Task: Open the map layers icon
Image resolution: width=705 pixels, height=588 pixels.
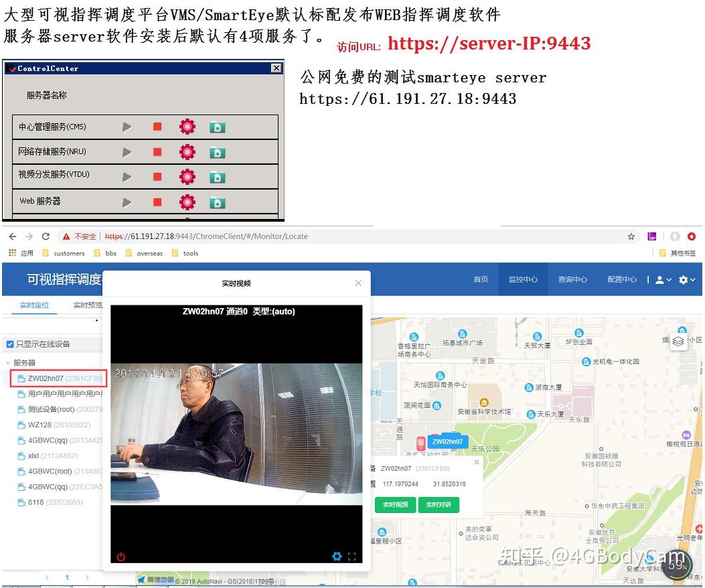Action: point(678,341)
